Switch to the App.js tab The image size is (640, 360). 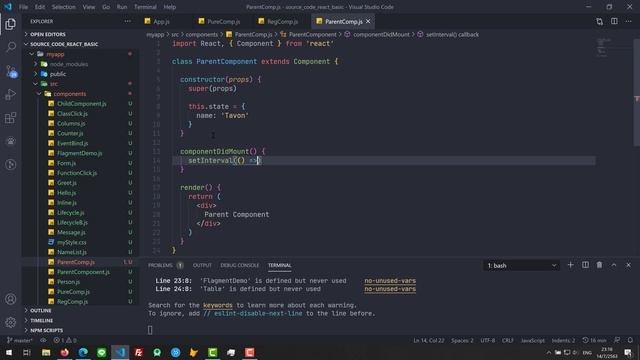point(161,22)
